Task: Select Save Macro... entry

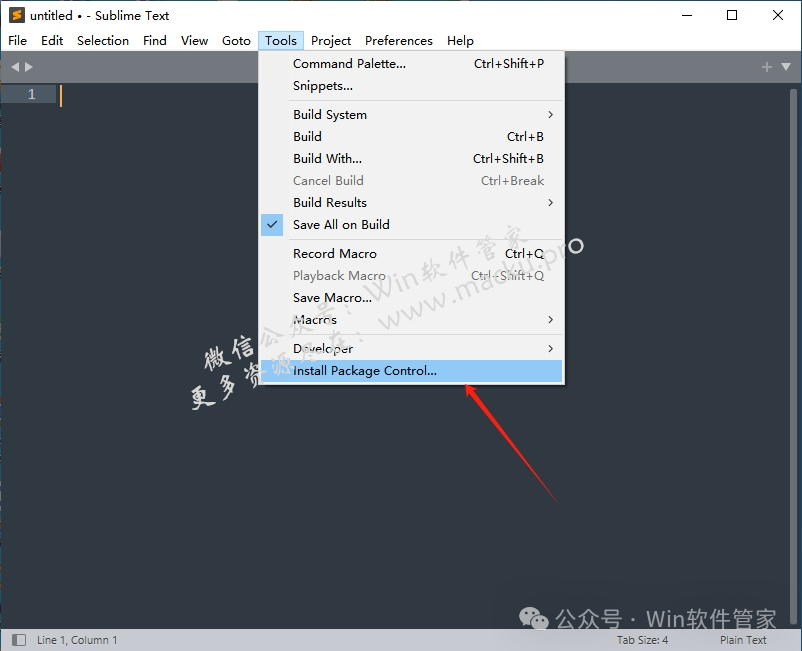Action: (x=412, y=298)
